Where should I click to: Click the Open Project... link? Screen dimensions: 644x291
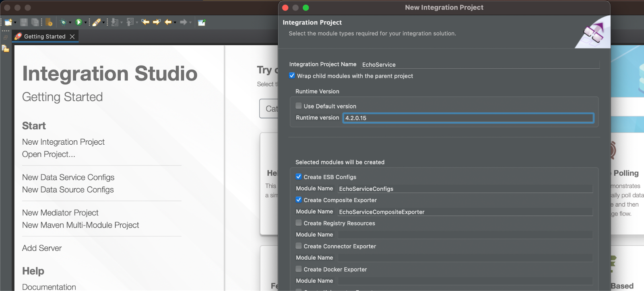coord(49,154)
